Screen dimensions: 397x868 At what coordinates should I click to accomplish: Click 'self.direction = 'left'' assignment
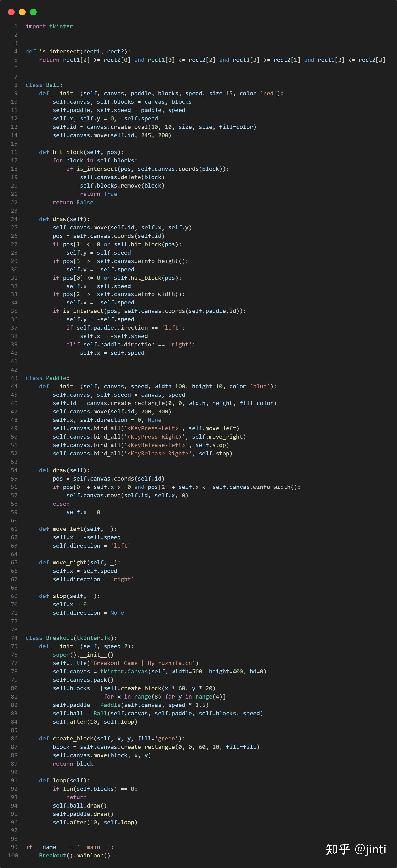(x=92, y=545)
